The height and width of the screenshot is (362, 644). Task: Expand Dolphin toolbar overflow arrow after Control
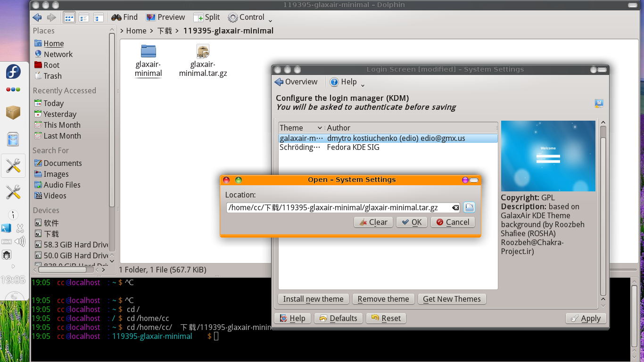270,20
